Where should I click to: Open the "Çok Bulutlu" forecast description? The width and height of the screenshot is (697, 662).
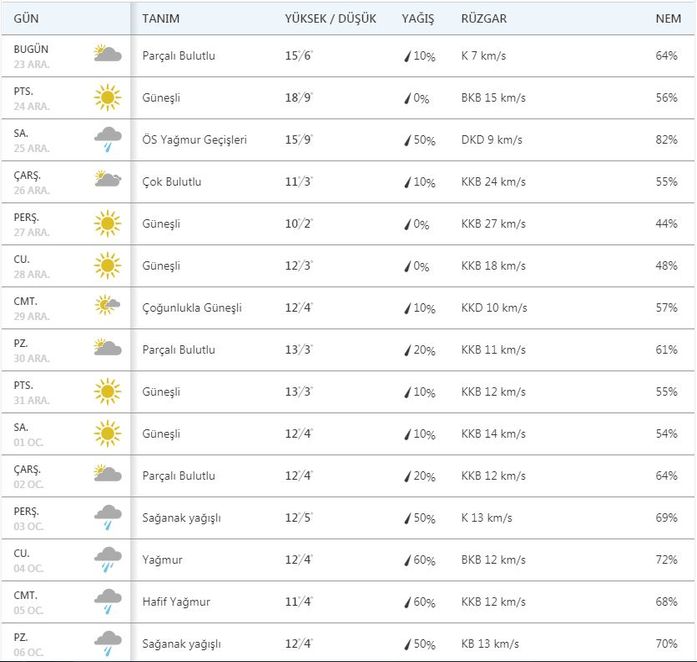click(172, 182)
